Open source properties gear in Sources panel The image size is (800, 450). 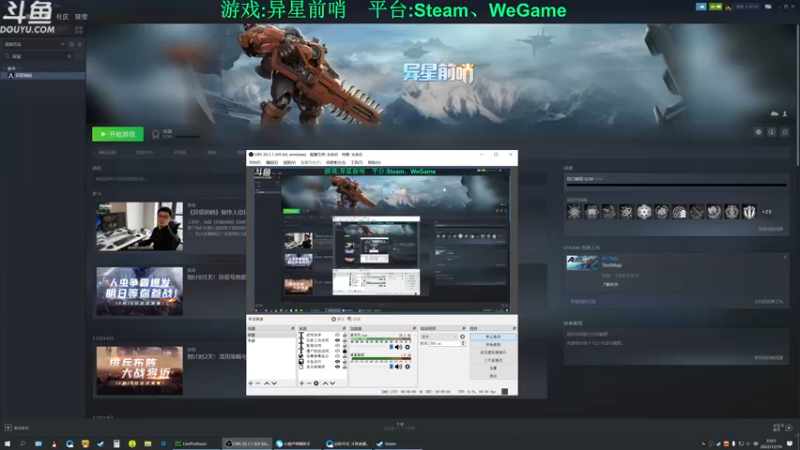[x=316, y=383]
